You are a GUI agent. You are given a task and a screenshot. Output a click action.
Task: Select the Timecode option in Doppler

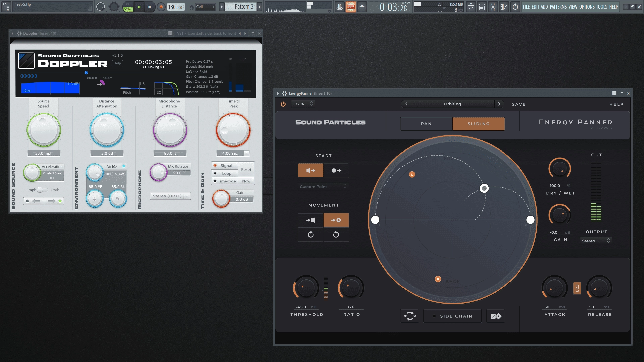pos(224,181)
